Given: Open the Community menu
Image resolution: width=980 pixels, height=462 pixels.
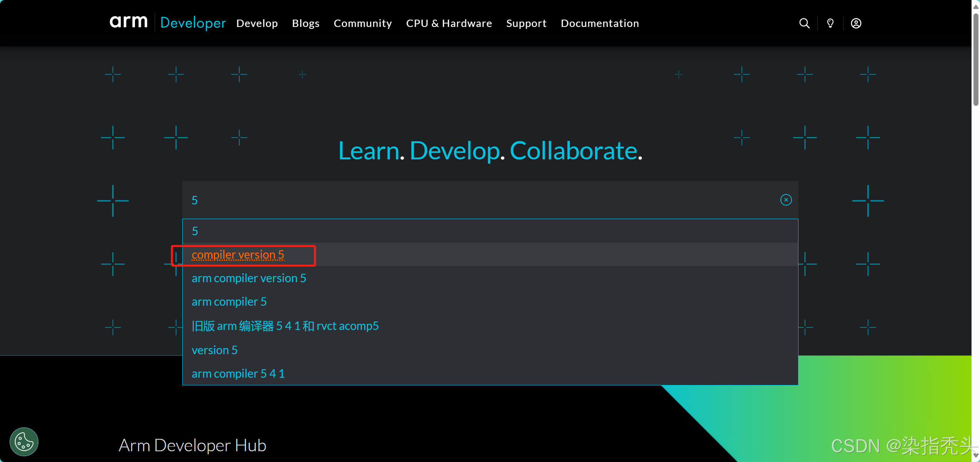Looking at the screenshot, I should 363,23.
